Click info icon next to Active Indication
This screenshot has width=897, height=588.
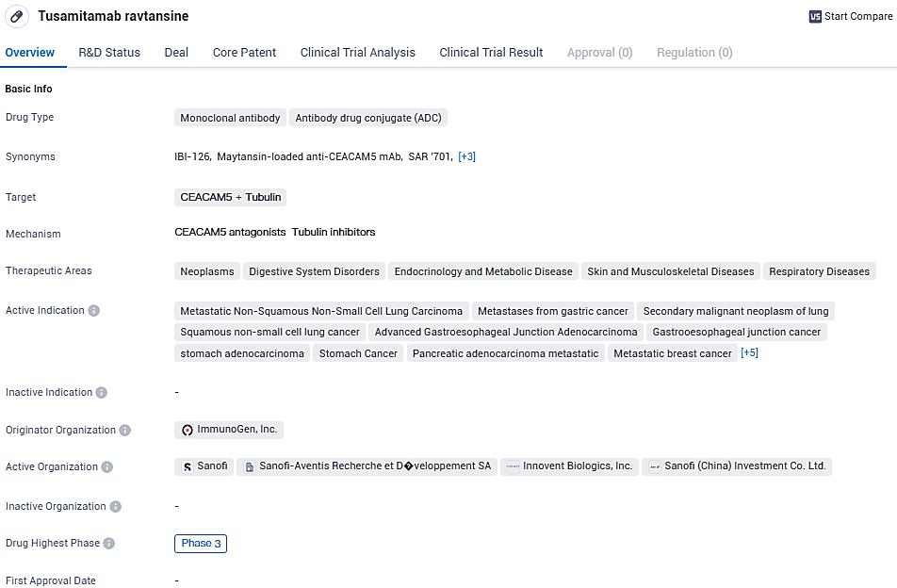click(x=94, y=310)
